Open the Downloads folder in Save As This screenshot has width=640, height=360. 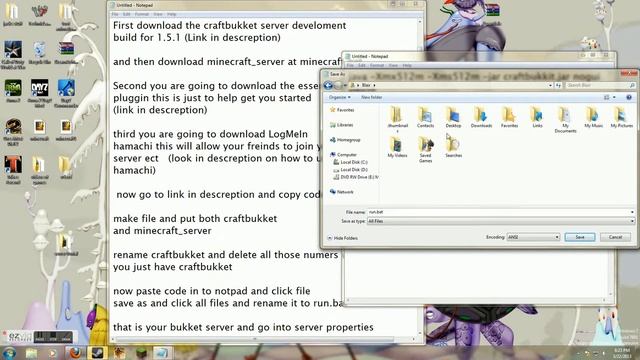click(481, 117)
